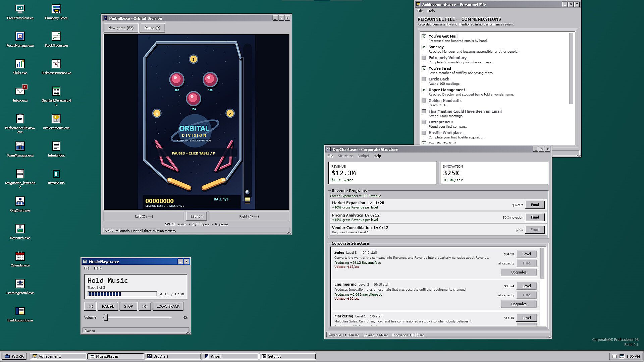Image resolution: width=644 pixels, height=362 pixels.
Task: Open the WORK start menu
Action: point(14,356)
